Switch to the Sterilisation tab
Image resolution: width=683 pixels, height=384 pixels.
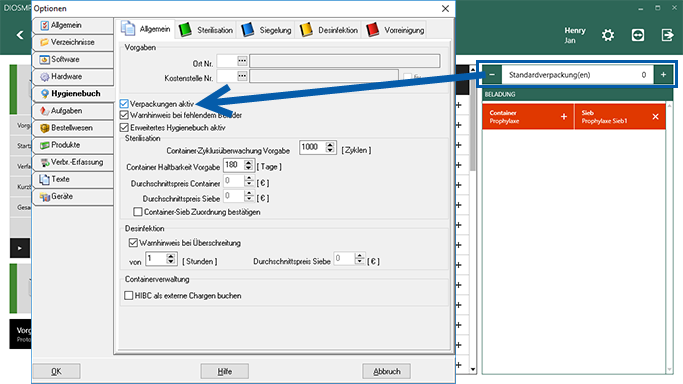click(x=206, y=30)
